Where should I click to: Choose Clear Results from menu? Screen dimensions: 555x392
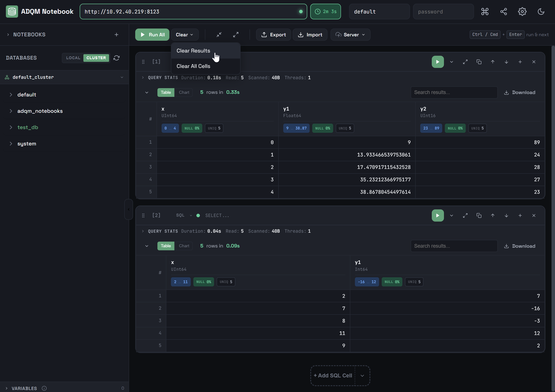tap(193, 51)
